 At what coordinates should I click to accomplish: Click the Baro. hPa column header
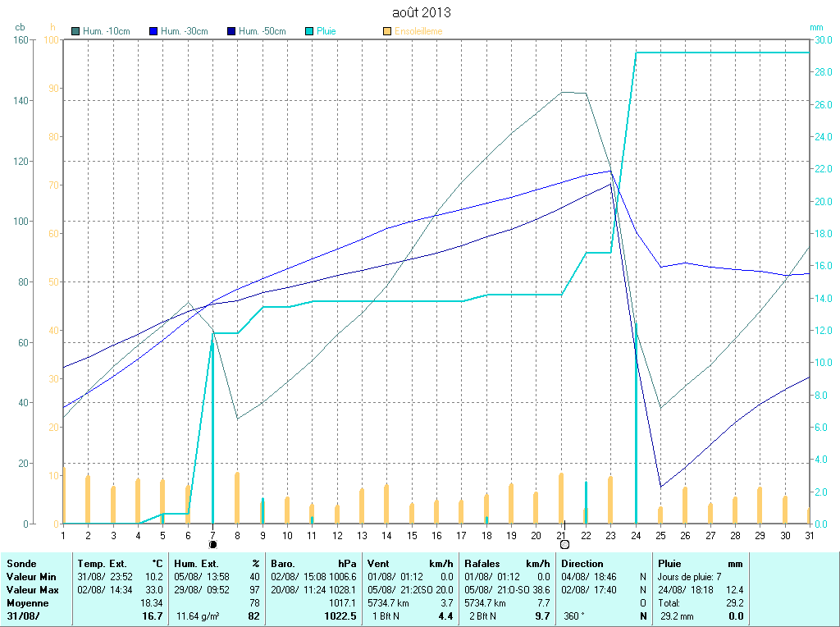point(314,564)
